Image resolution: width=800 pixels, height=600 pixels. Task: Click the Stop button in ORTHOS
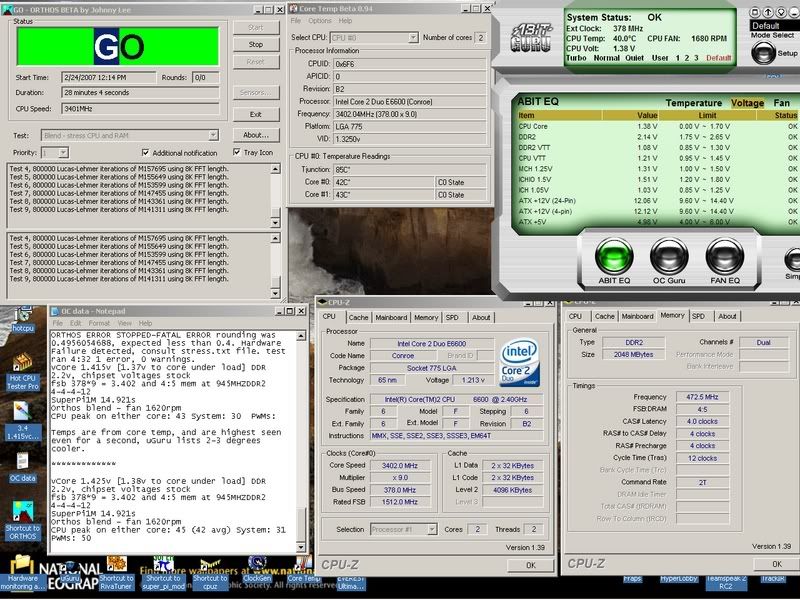[x=256, y=44]
